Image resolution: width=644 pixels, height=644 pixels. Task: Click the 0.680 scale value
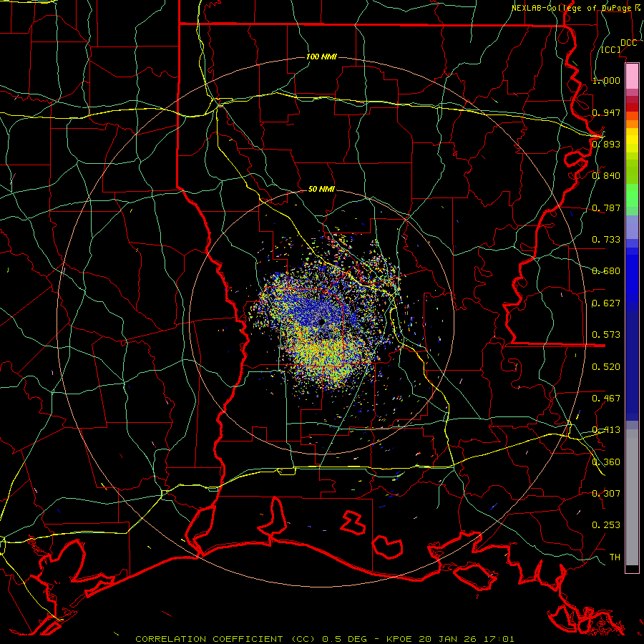tap(606, 271)
